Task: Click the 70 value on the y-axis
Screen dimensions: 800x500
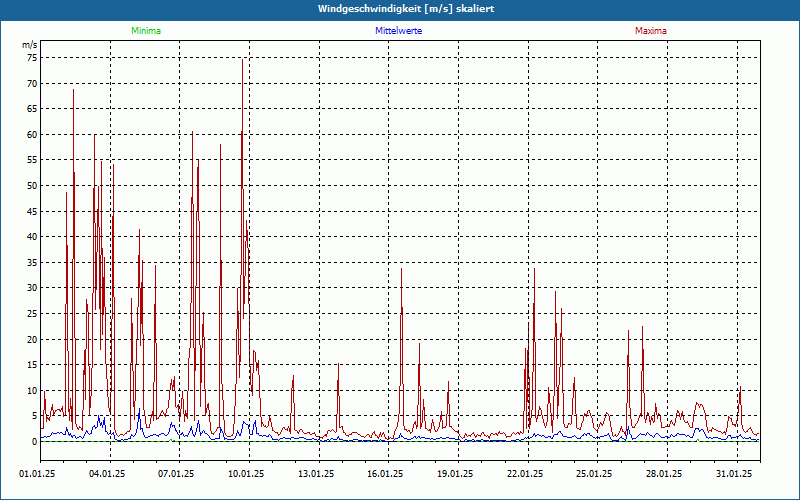Action: [x=32, y=83]
